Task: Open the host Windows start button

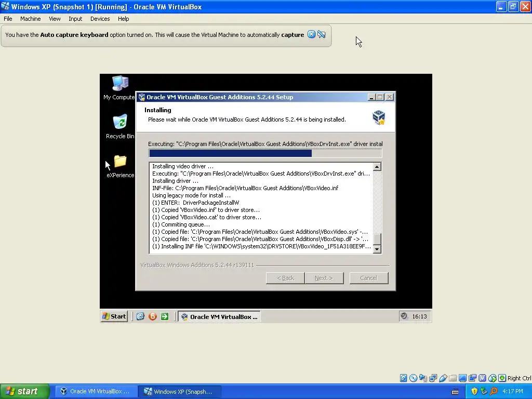Action: (24, 392)
